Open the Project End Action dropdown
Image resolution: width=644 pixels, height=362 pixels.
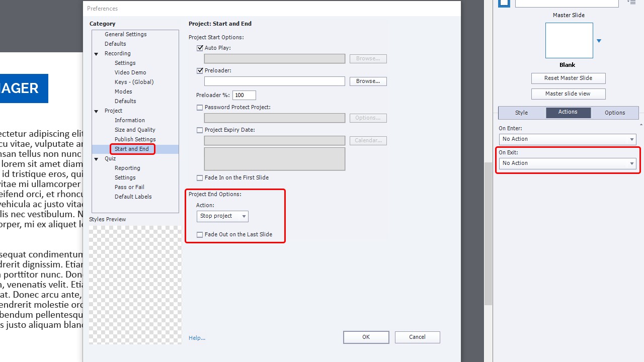[x=222, y=216]
